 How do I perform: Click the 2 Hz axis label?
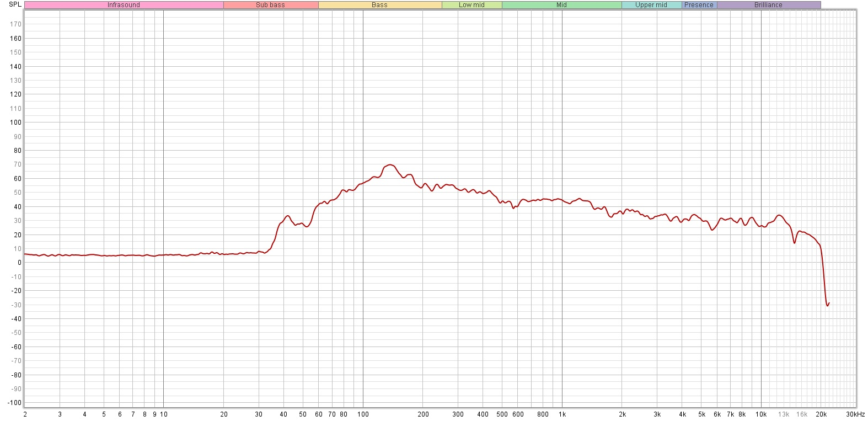coord(25,414)
